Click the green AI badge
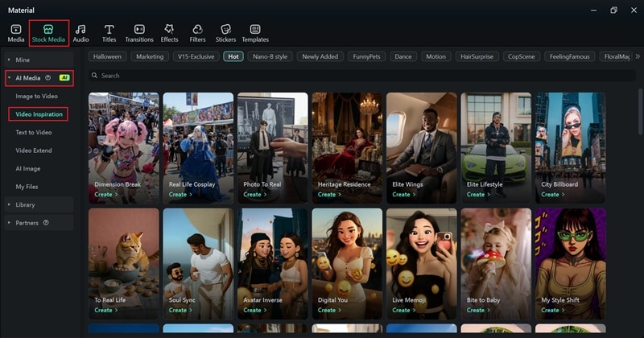Viewport: 644px width, 338px height. [x=64, y=77]
